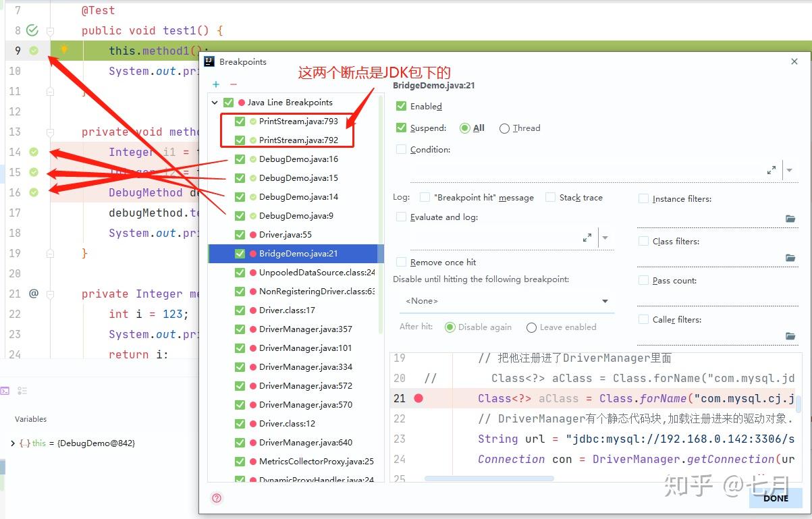Expand the 'this' variable in Variables

[x=12, y=443]
